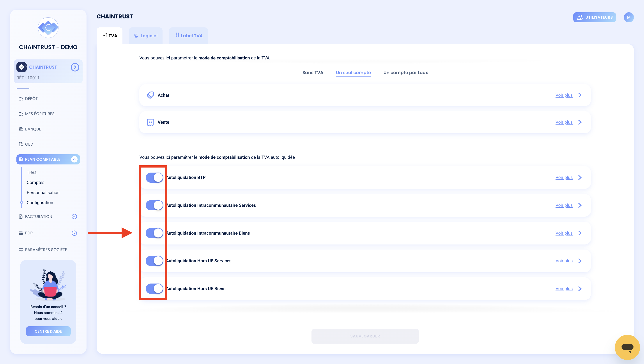This screenshot has width=644, height=364.
Task: Click the help illustration of woman with laptop
Action: [48, 285]
